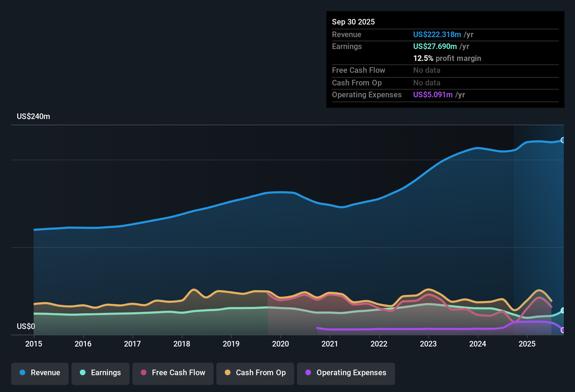Click the Operating Expenses legend dot

(x=308, y=373)
